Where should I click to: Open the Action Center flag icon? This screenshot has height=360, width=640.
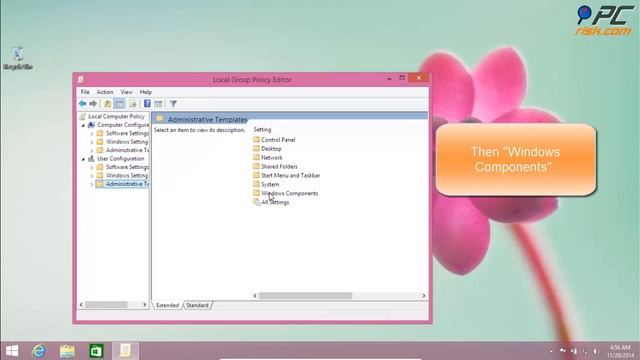[x=562, y=351]
